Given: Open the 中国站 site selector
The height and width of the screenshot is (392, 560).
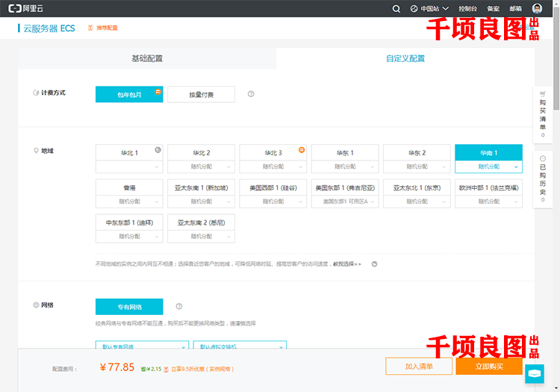Looking at the screenshot, I should [429, 8].
